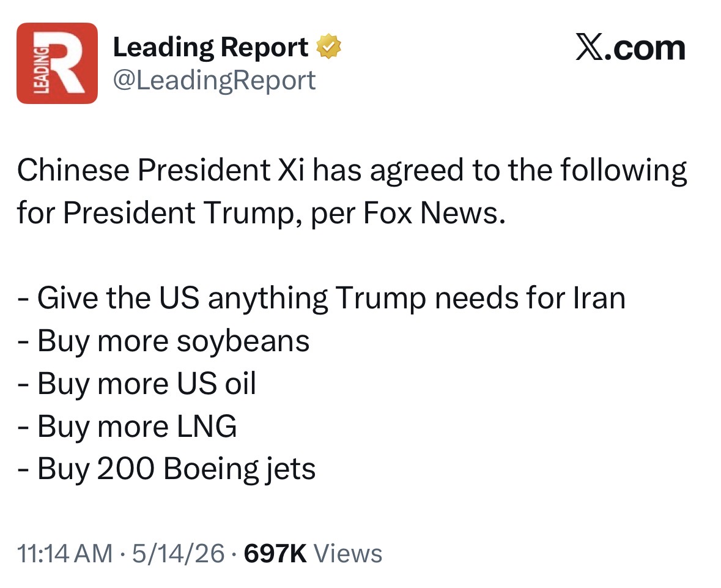Click the 11:14 AM timestamp
The width and height of the screenshot is (721, 588).
coord(65,553)
